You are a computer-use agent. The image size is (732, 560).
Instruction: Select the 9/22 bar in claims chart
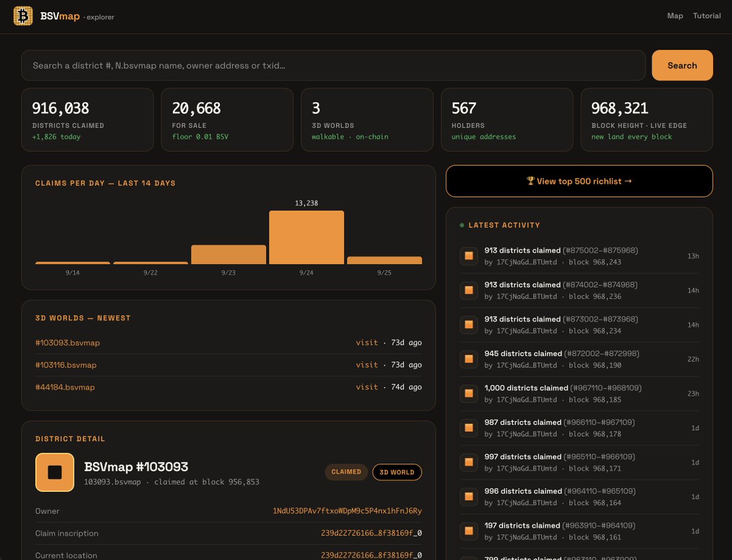point(150,263)
